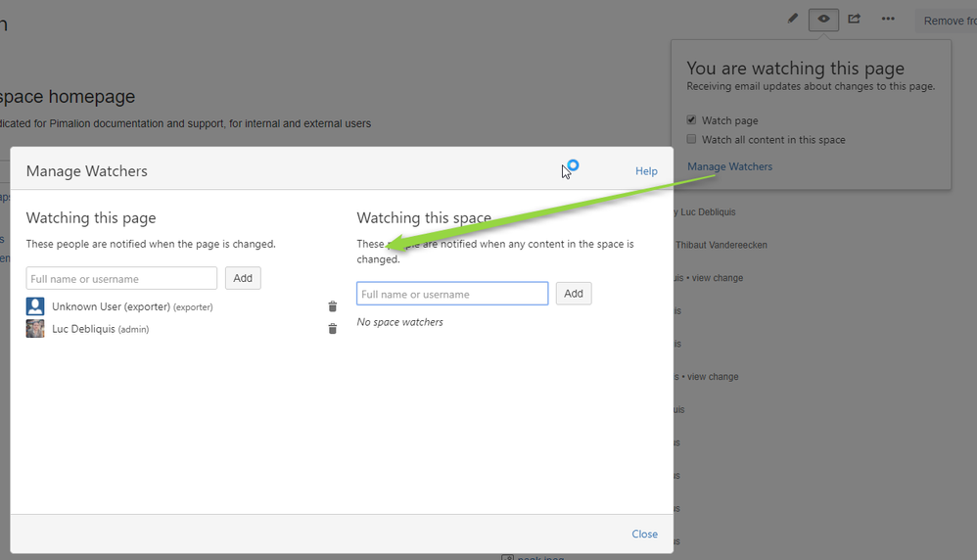Click Add button for space watchers
Image resolution: width=977 pixels, height=560 pixels.
(x=574, y=294)
